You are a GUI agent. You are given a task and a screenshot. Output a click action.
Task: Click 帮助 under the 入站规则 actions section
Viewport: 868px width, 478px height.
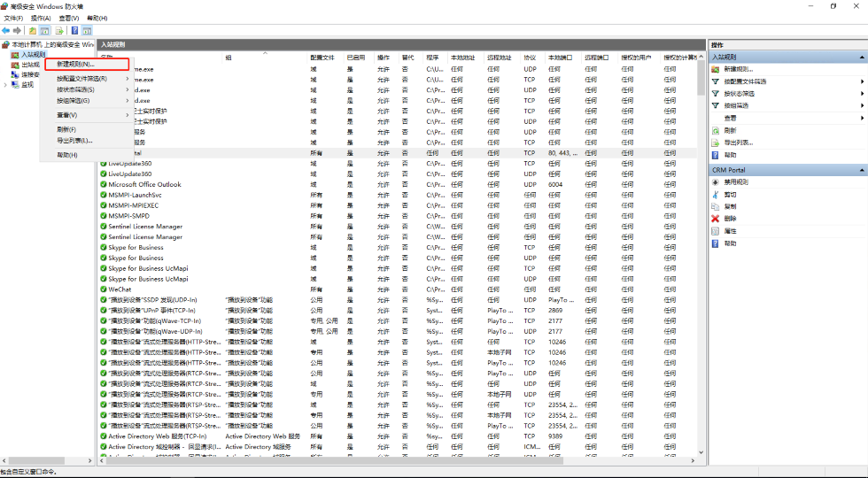730,155
